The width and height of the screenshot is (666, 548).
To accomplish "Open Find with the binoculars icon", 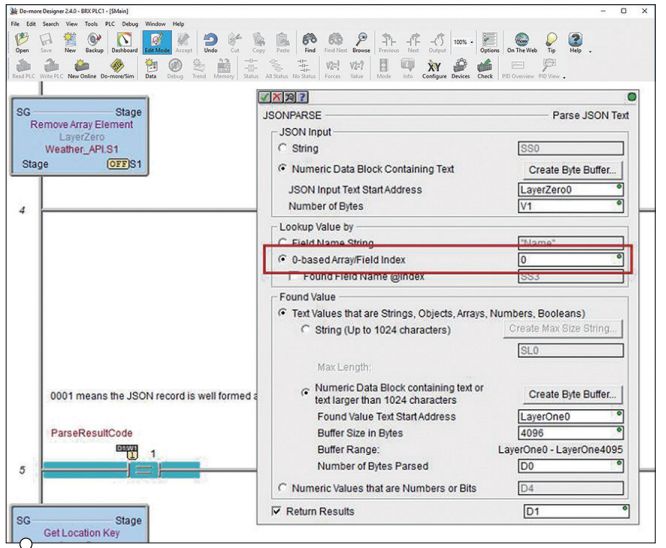I will click(310, 42).
